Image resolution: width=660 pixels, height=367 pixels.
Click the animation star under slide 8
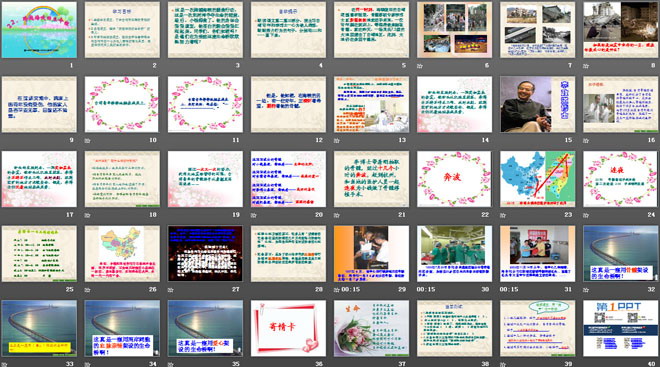click(x=586, y=66)
